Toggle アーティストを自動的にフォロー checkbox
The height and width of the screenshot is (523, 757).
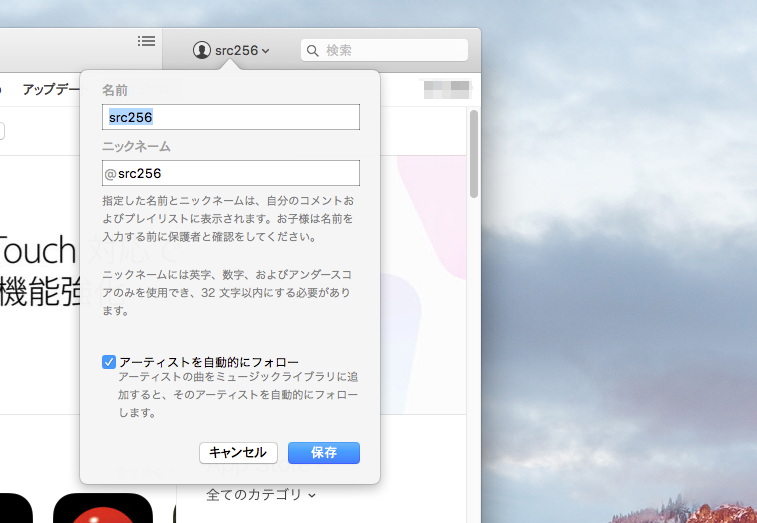(x=109, y=362)
